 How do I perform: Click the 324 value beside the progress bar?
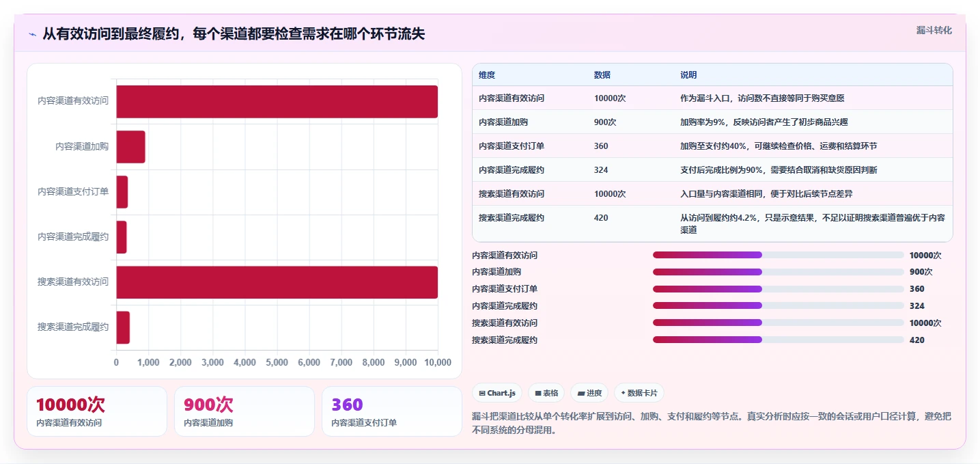(x=917, y=305)
